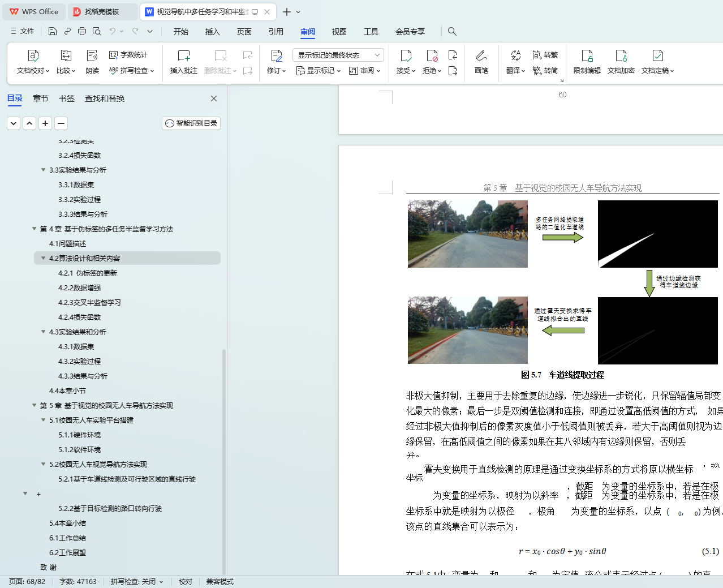Switch to the 书签 navigation tab
723x588 pixels.
click(x=67, y=98)
